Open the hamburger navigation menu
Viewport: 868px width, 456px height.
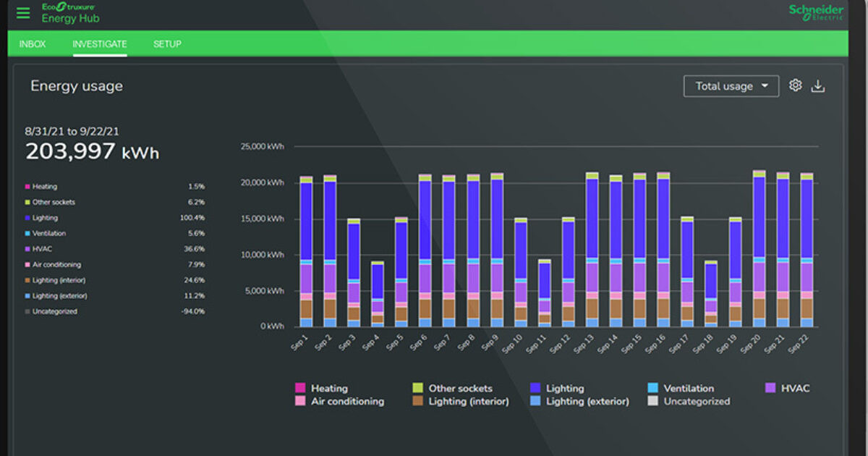[x=23, y=13]
